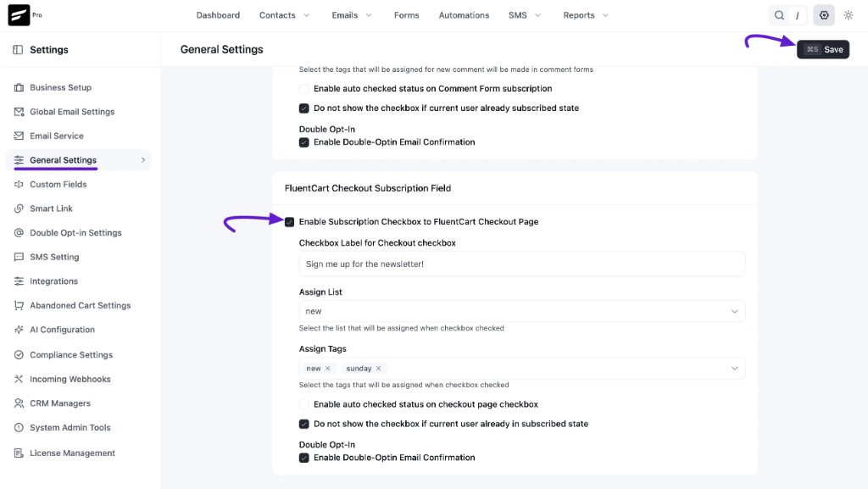Click the keyboard shortcut slash hint icon

(x=797, y=15)
